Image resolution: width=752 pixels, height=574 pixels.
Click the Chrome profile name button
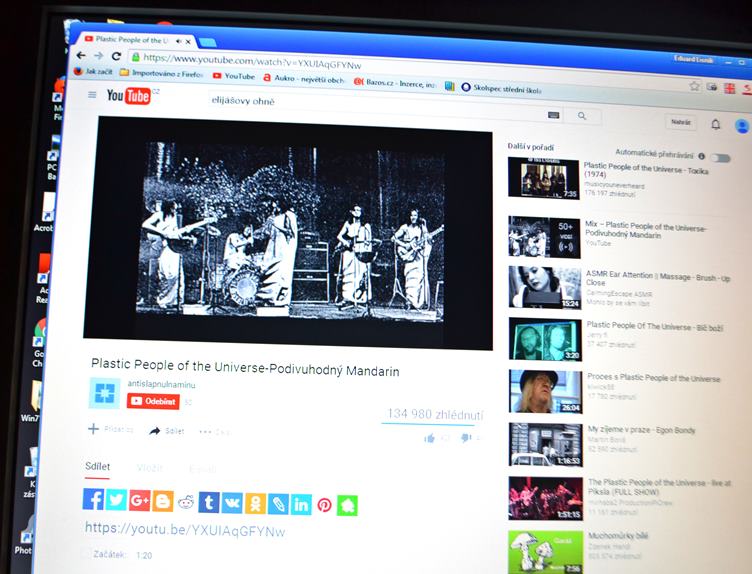click(x=693, y=59)
